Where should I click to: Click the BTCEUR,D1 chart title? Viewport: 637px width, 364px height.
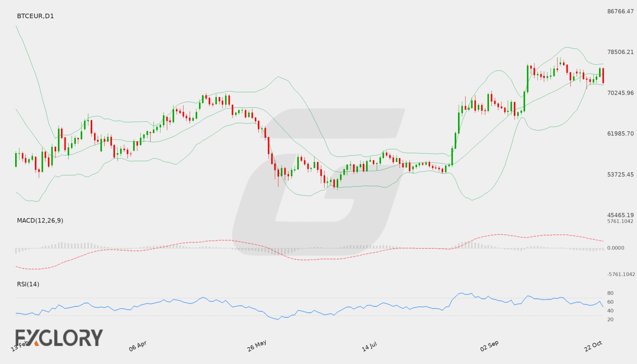click(x=35, y=16)
